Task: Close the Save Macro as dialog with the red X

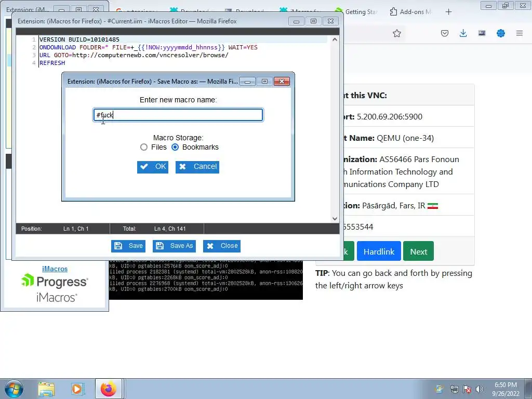Action: point(282,82)
